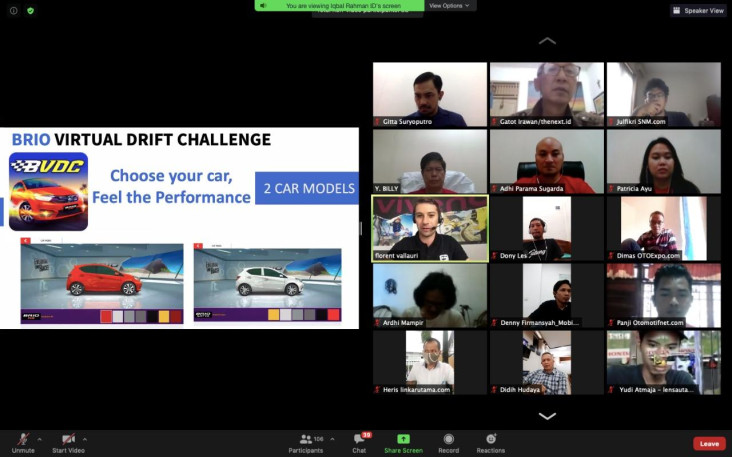Select Ardhi Mampir's video tile
The height and width of the screenshot is (457, 732).
(x=430, y=295)
